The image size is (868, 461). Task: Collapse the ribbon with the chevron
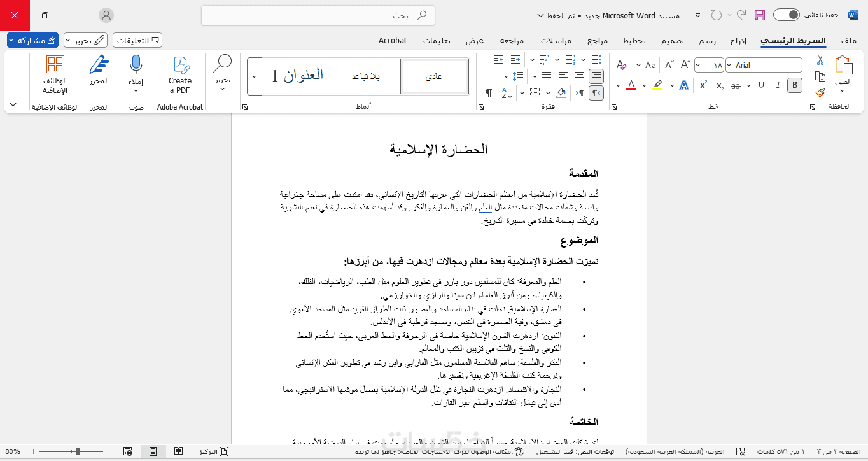pyautogui.click(x=13, y=104)
